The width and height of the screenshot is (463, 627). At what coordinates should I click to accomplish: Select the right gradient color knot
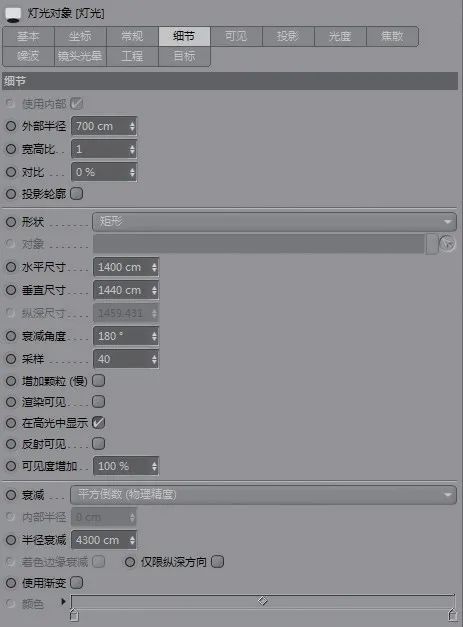pyautogui.click(x=452, y=614)
